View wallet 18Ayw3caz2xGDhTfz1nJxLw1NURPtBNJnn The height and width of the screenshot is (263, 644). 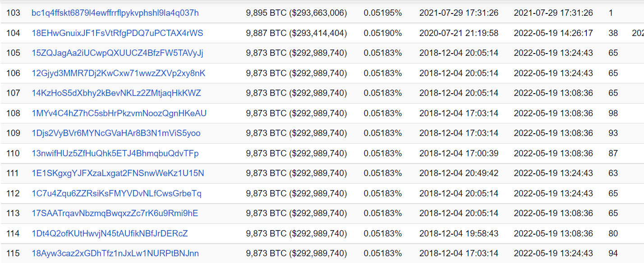pos(115,254)
